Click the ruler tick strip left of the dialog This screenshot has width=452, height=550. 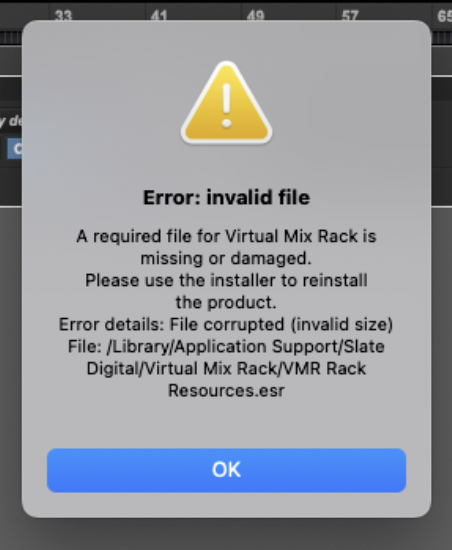click(11, 38)
